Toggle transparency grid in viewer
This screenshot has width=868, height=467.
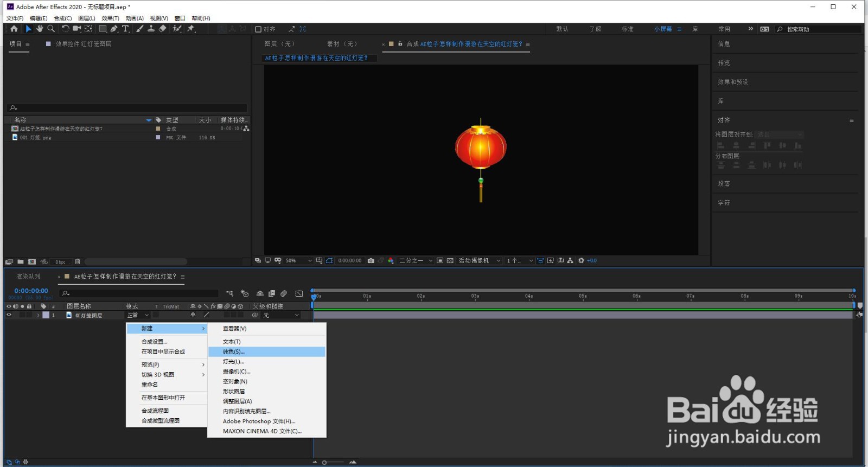[x=450, y=261]
